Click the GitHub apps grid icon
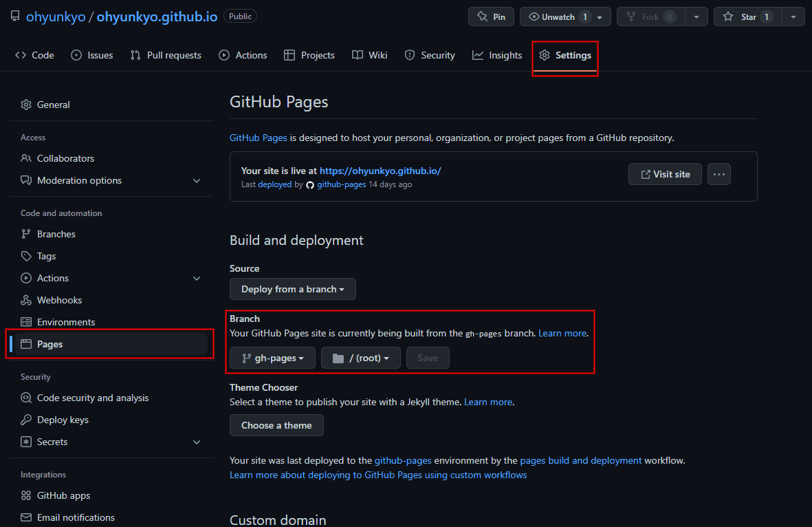 point(26,495)
